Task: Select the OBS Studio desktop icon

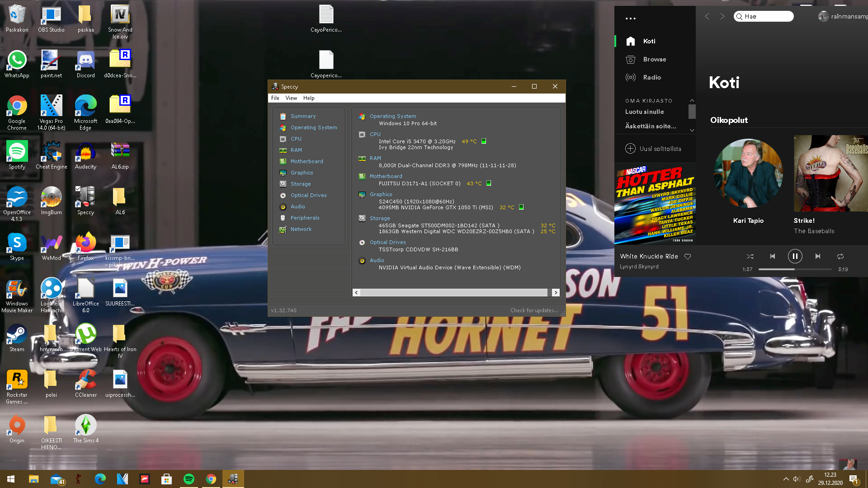Action: [x=51, y=18]
